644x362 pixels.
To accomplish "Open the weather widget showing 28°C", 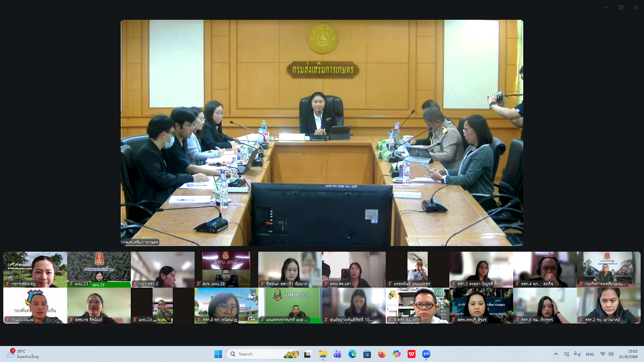I will (x=23, y=354).
